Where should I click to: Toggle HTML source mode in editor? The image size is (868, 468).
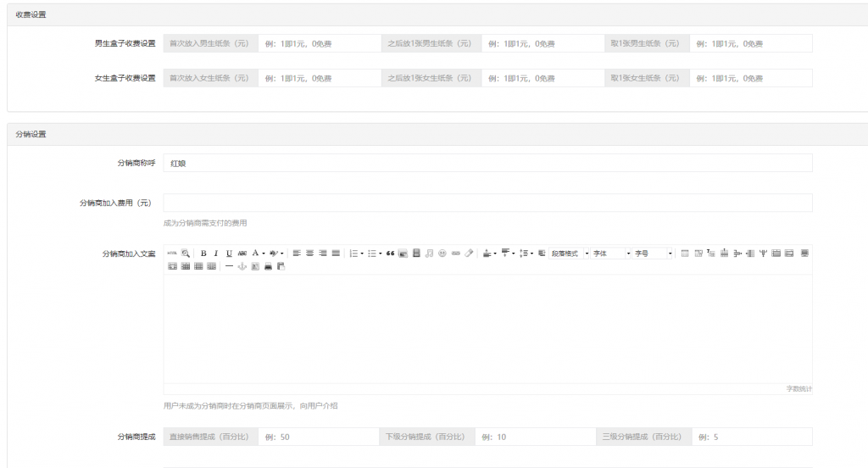(x=172, y=253)
